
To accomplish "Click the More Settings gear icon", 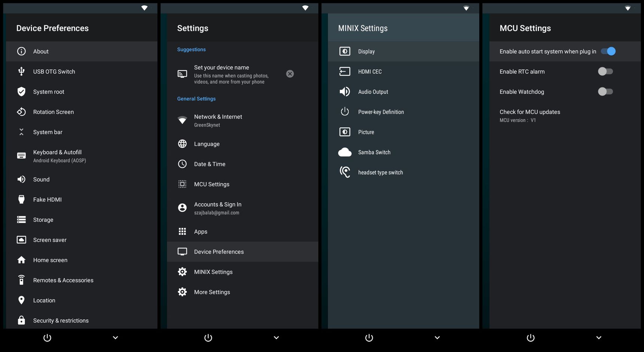I will [182, 292].
